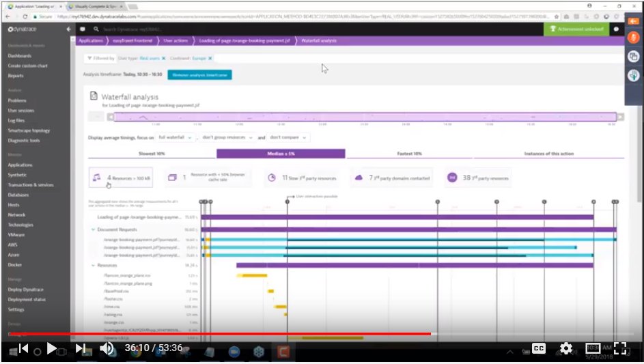Reload the browser page

tap(25, 16)
